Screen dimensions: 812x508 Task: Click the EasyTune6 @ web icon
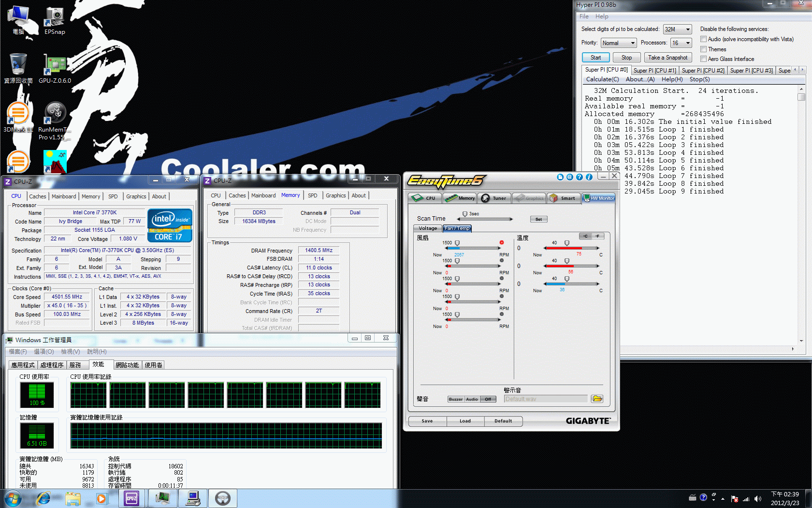pyautogui.click(x=570, y=177)
